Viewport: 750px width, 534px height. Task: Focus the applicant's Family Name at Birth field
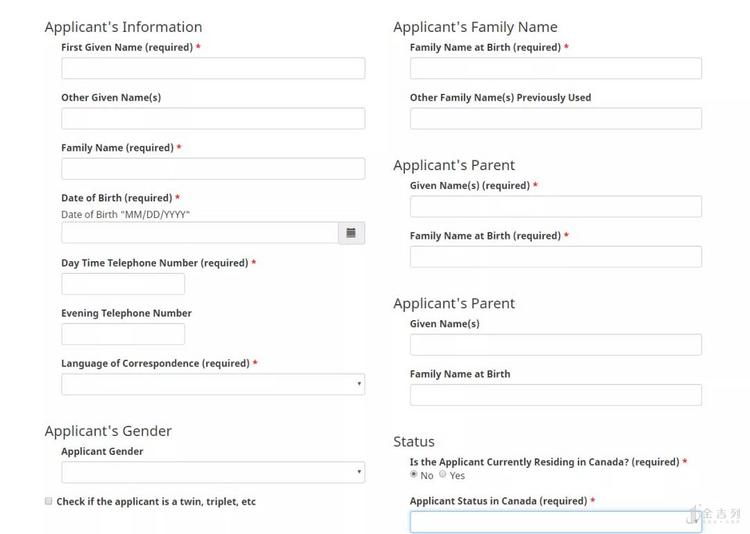[x=555, y=68]
